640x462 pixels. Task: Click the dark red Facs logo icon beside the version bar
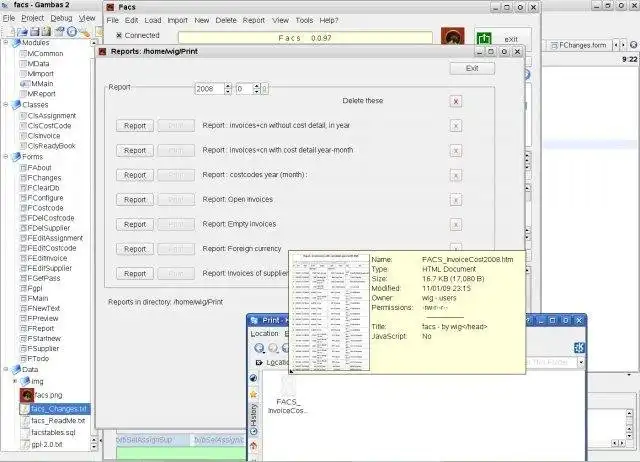pyautogui.click(x=453, y=36)
